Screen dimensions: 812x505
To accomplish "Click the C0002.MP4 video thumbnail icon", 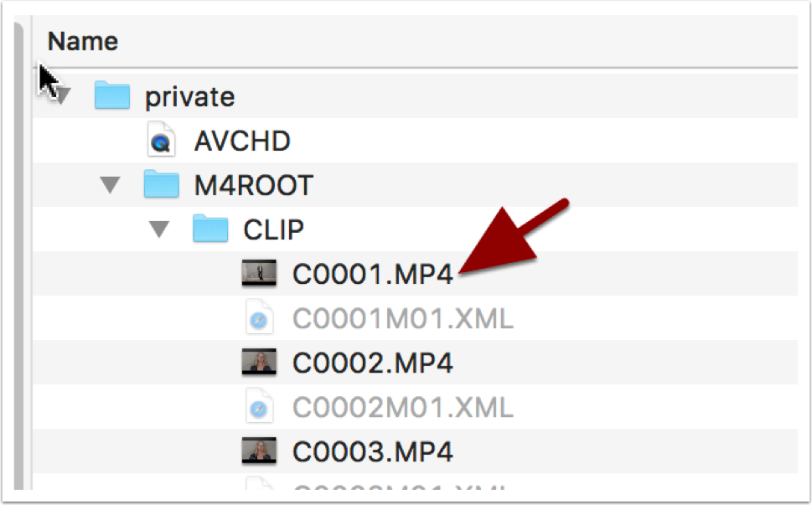I will (x=259, y=362).
